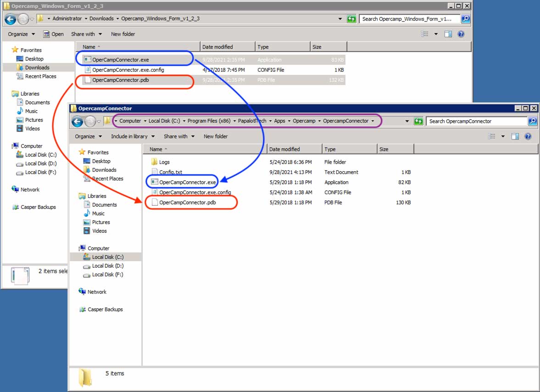Click the Open button in the back window toolbar
Screen dimensions: 540x392
point(54,34)
